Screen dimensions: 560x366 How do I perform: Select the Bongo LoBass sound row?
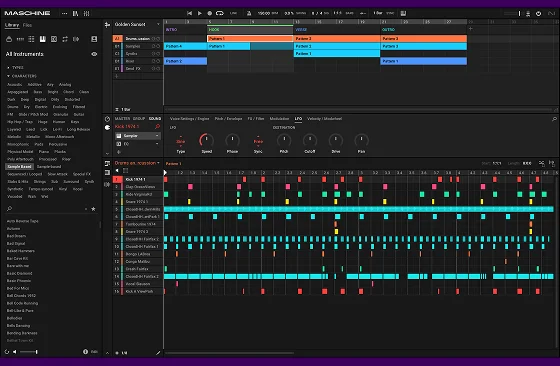coord(138,254)
